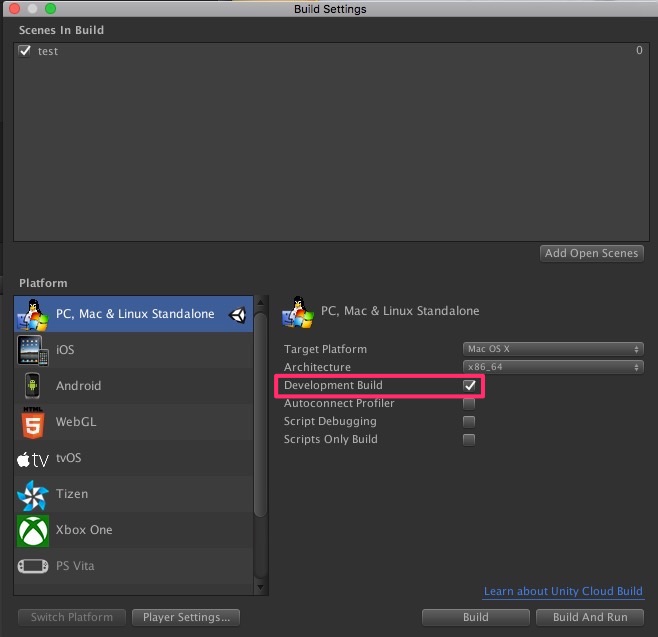
Task: Click the scene index 0 for test
Action: 639,50
